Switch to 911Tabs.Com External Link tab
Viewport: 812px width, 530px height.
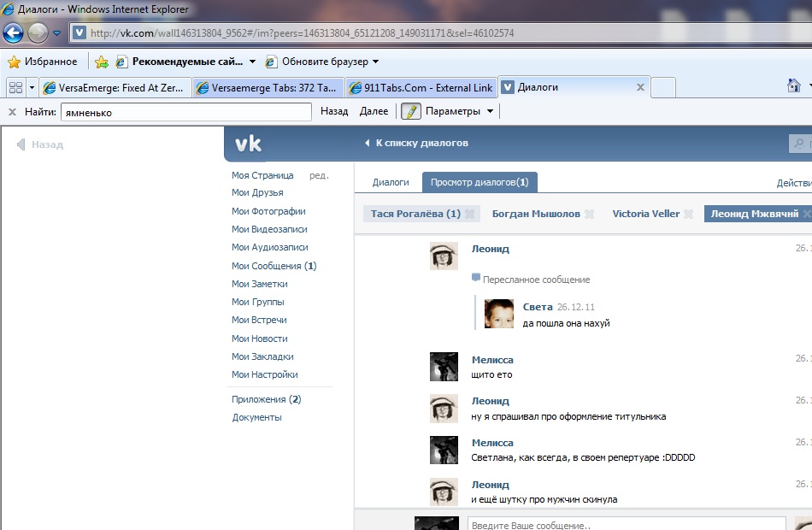[421, 87]
